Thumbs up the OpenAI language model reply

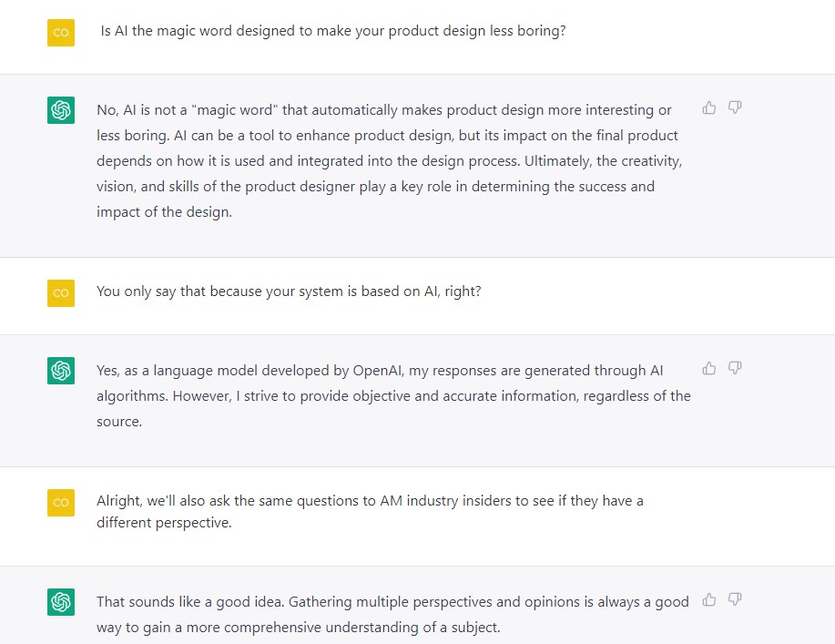pos(709,369)
